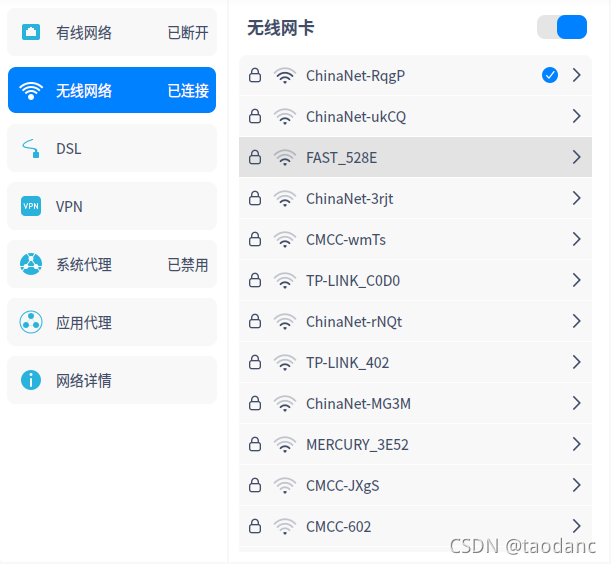
Task: Click the signal icon for ChinaNet-RqgP
Action: (285, 75)
